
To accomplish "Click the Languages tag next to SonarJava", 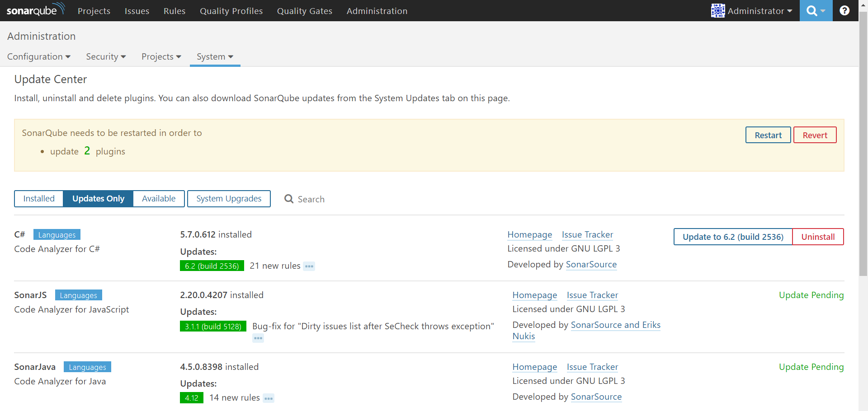I will [87, 367].
